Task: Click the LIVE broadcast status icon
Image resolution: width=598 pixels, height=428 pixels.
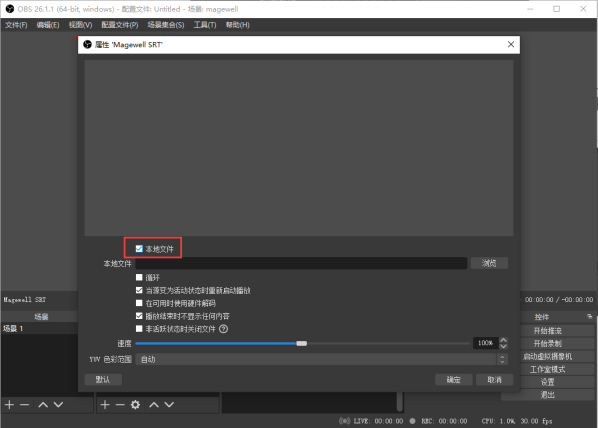Action: [x=344, y=421]
